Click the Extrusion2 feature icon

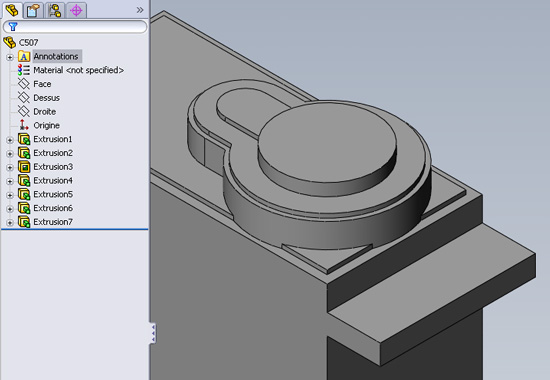tap(24, 153)
